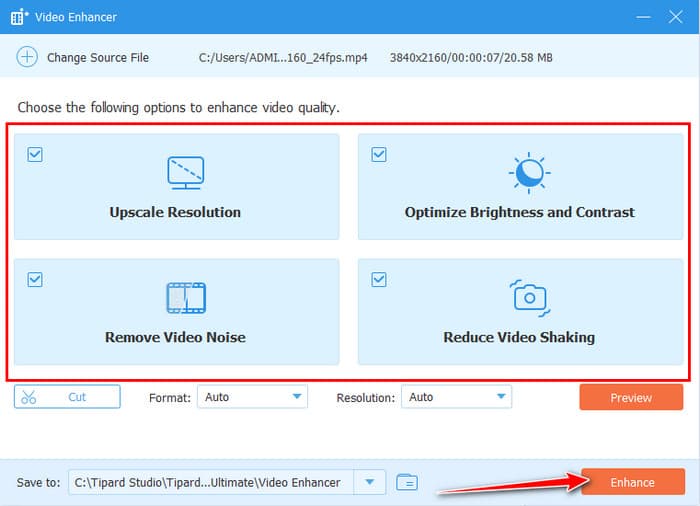
Task: Click the Upscale Resolution monitor icon
Action: (185, 173)
